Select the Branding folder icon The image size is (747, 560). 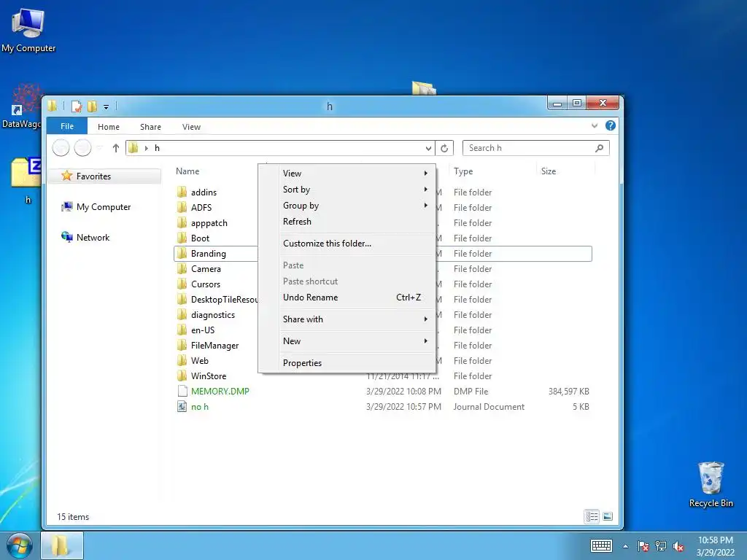click(182, 254)
